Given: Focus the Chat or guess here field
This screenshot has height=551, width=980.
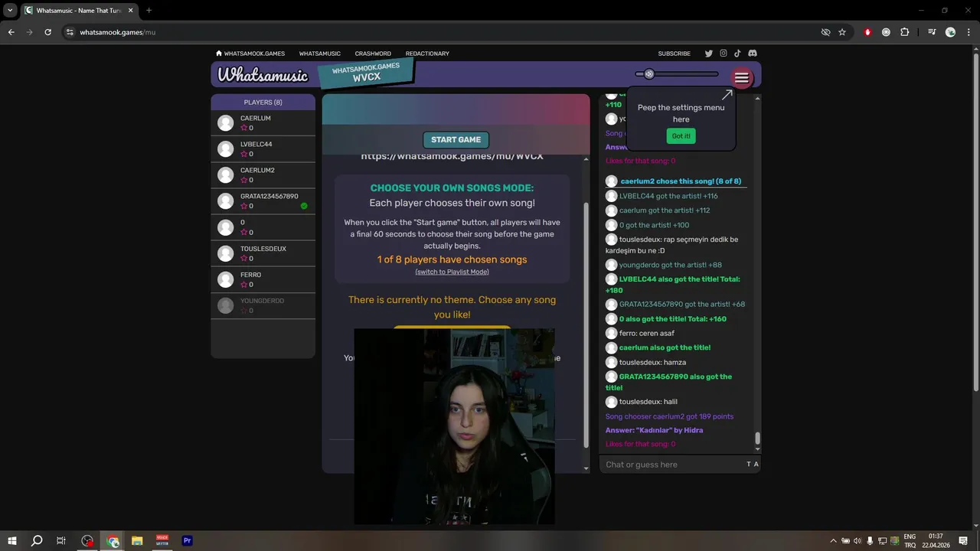Looking at the screenshot, I should pyautogui.click(x=672, y=465).
